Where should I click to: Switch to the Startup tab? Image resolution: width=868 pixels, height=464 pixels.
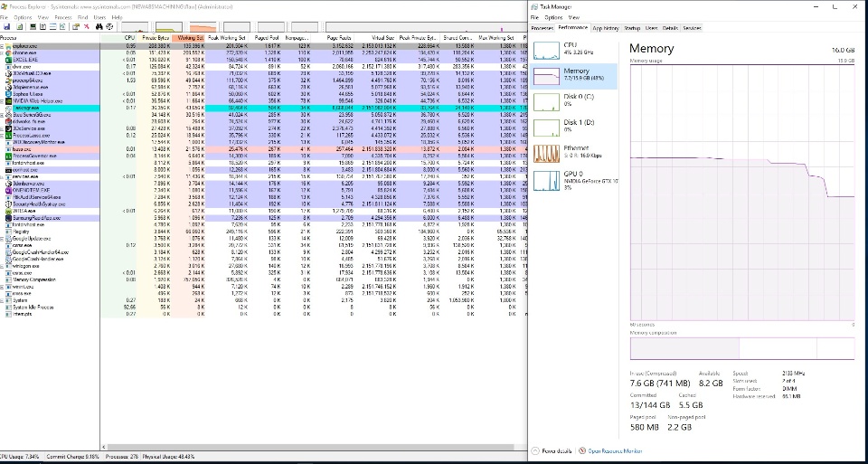click(x=632, y=28)
